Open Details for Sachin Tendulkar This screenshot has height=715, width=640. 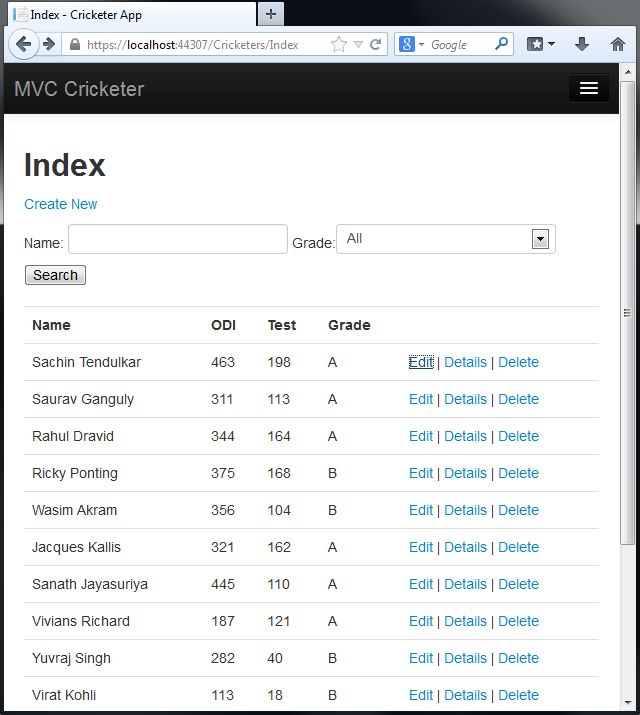tap(465, 362)
